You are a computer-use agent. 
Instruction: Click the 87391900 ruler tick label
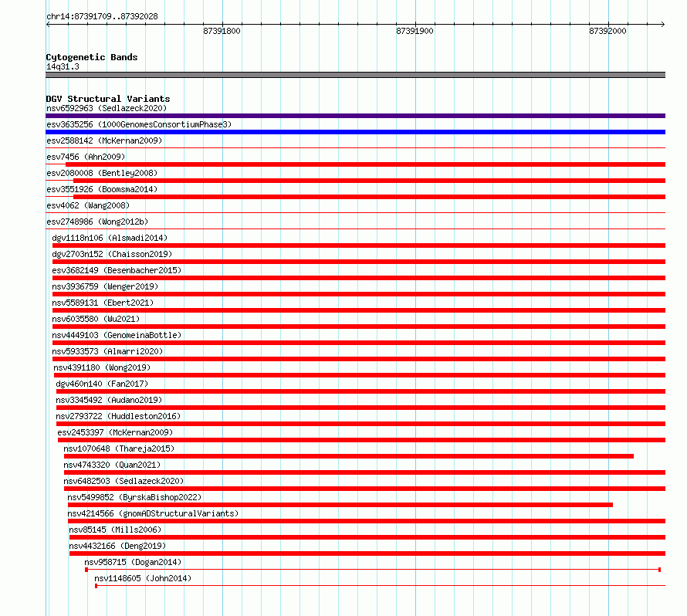click(415, 31)
